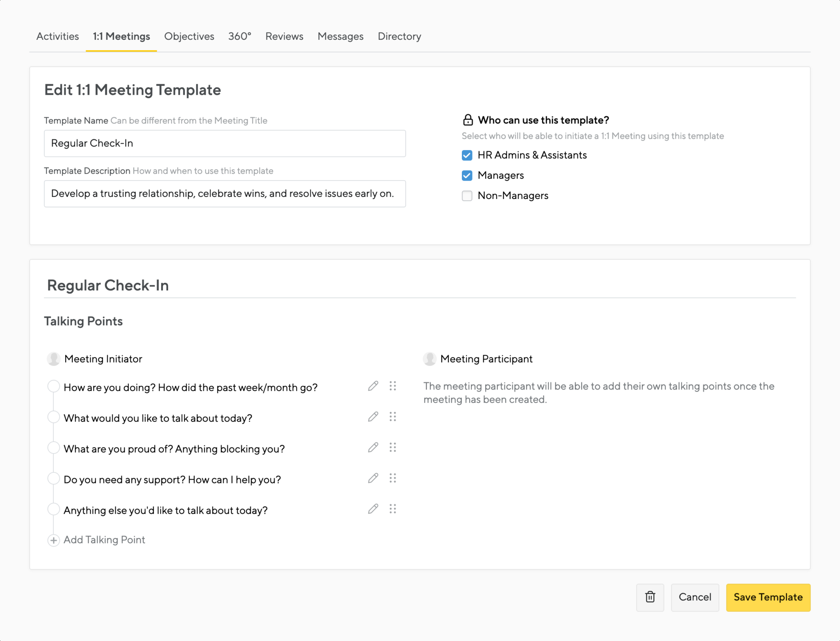Click 'How are you doing?' talking point text
This screenshot has width=840, height=641.
[x=191, y=388]
